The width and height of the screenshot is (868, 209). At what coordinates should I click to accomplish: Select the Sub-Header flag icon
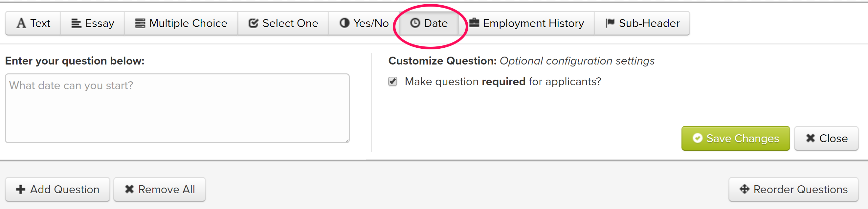coord(609,23)
